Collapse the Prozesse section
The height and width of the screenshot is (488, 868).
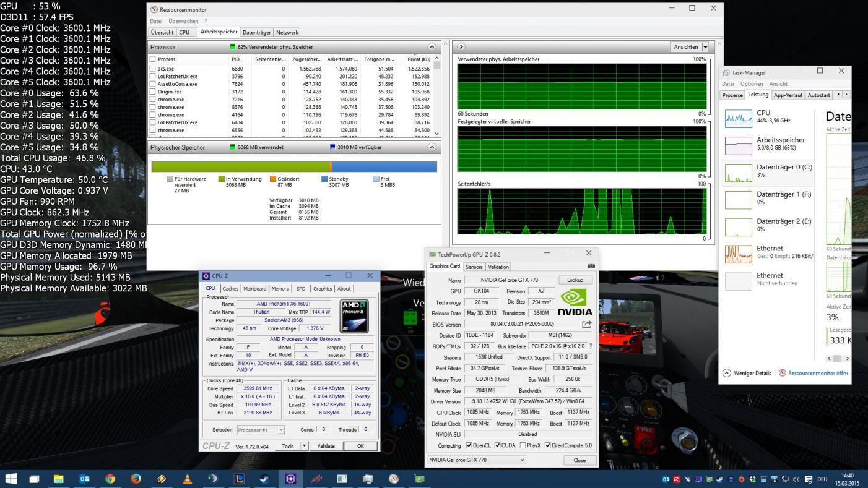[x=432, y=47]
